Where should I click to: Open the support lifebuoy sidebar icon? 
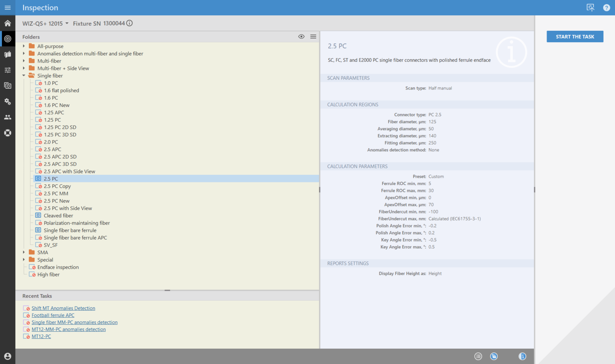pyautogui.click(x=7, y=133)
